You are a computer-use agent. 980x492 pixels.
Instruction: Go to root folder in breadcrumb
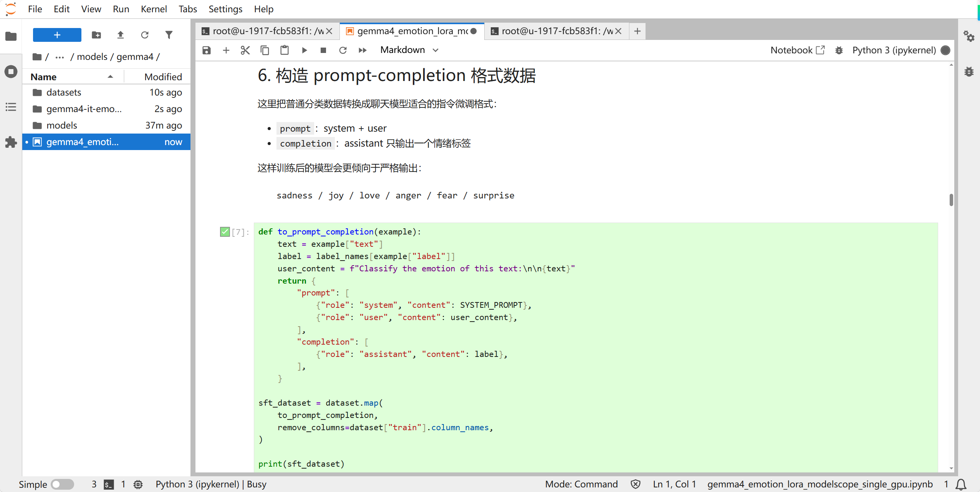[x=37, y=57]
